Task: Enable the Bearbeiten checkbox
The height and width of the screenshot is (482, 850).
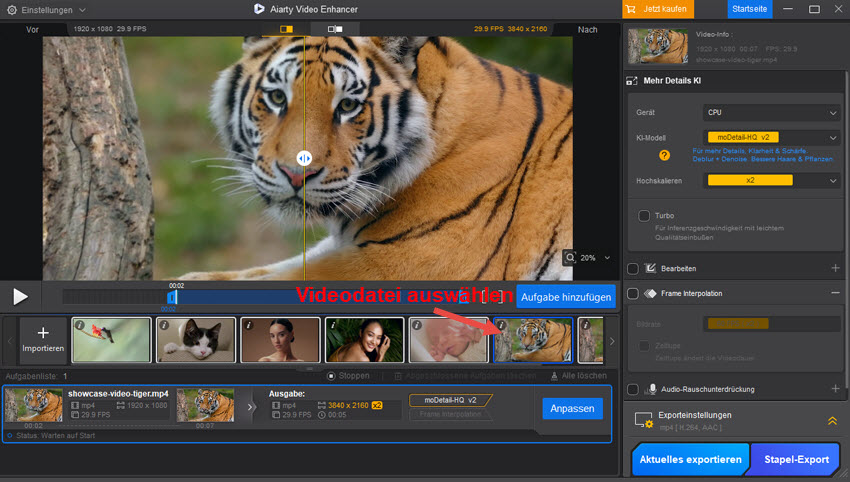Action: coord(633,268)
